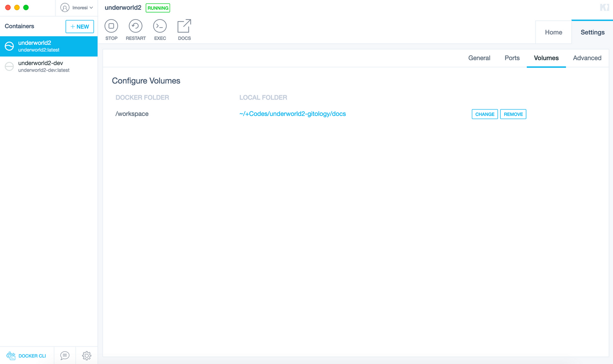The height and width of the screenshot is (364, 613).
Task: Remove the /workspace volume mapping
Action: (x=513, y=114)
